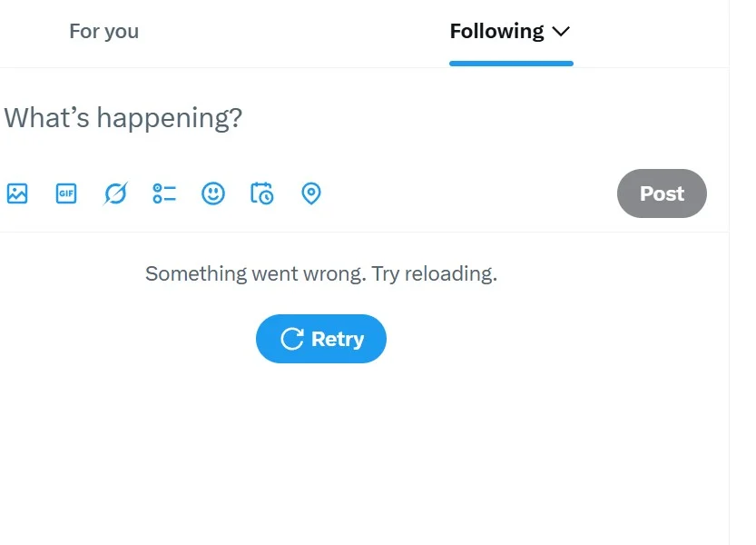
Task: Click the question mark in compose placeholder
Action: click(236, 118)
